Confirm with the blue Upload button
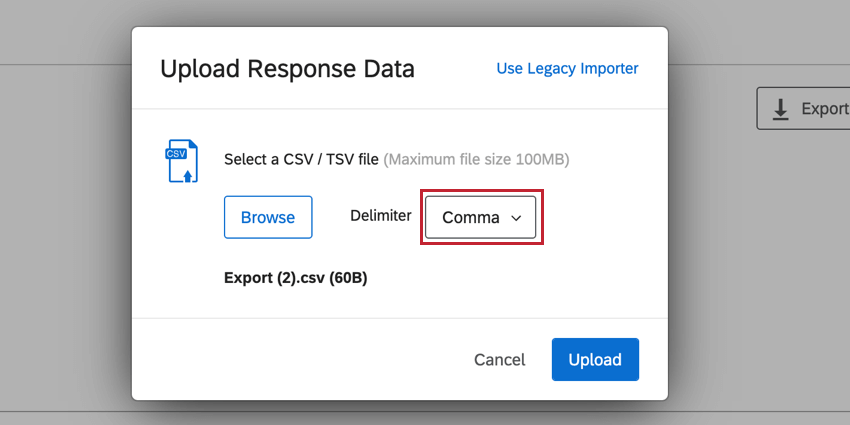850x425 pixels. pos(595,359)
